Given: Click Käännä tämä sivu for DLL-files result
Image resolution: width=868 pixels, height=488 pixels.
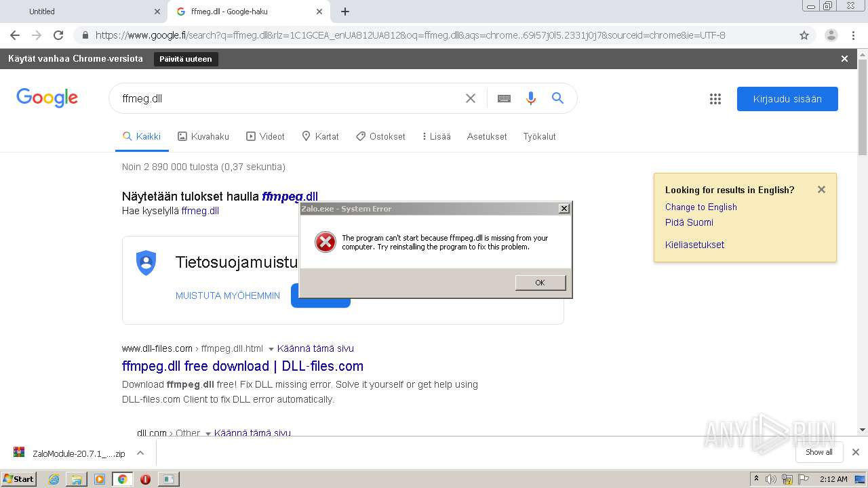Looking at the screenshot, I should click(x=315, y=348).
